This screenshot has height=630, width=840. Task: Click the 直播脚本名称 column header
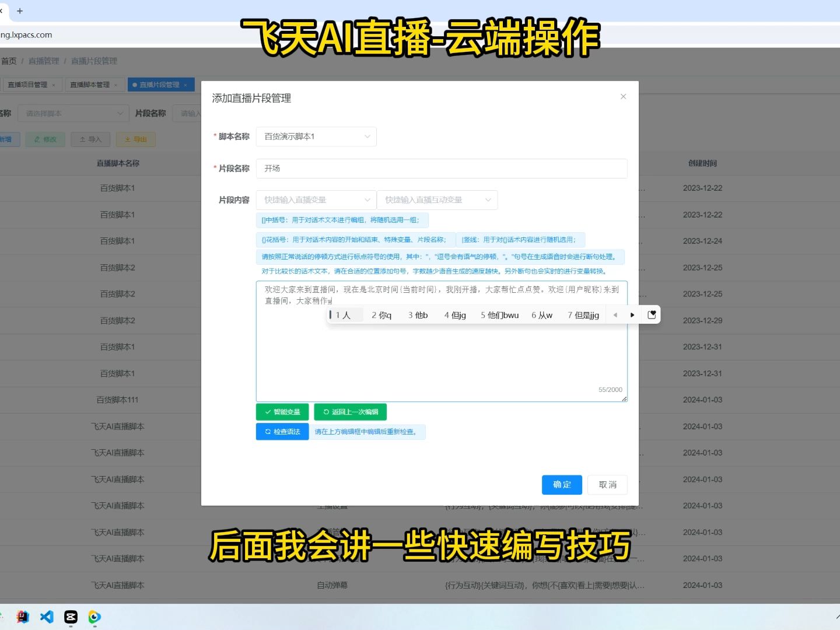pyautogui.click(x=118, y=163)
